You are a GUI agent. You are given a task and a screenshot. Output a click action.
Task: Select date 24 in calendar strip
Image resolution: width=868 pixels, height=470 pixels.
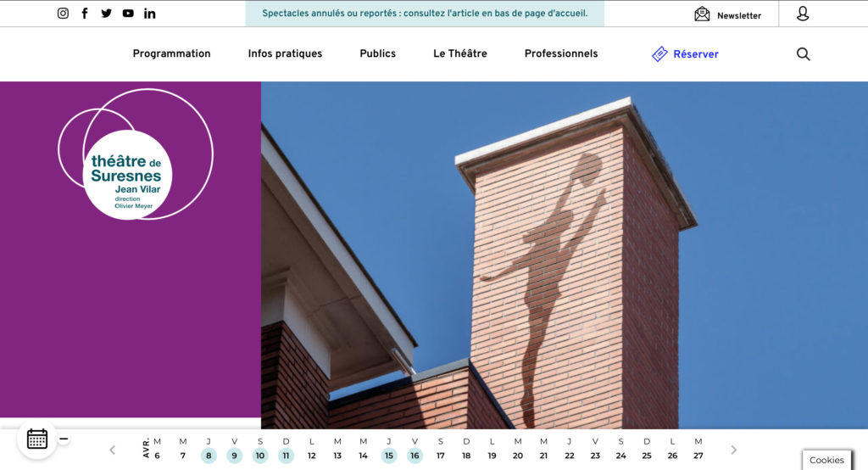click(621, 456)
